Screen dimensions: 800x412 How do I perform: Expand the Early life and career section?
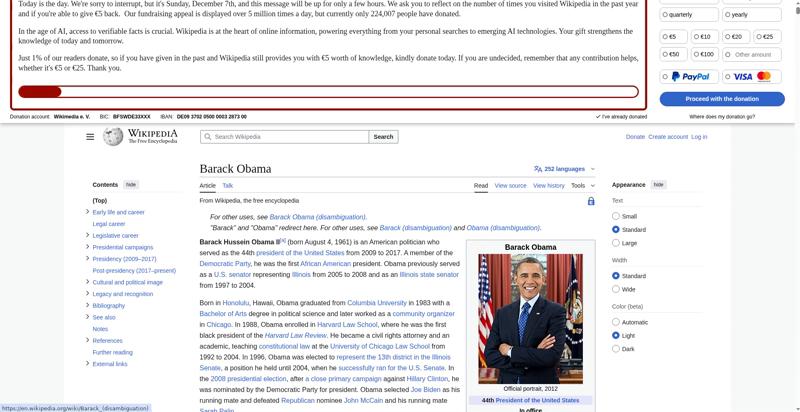click(87, 212)
